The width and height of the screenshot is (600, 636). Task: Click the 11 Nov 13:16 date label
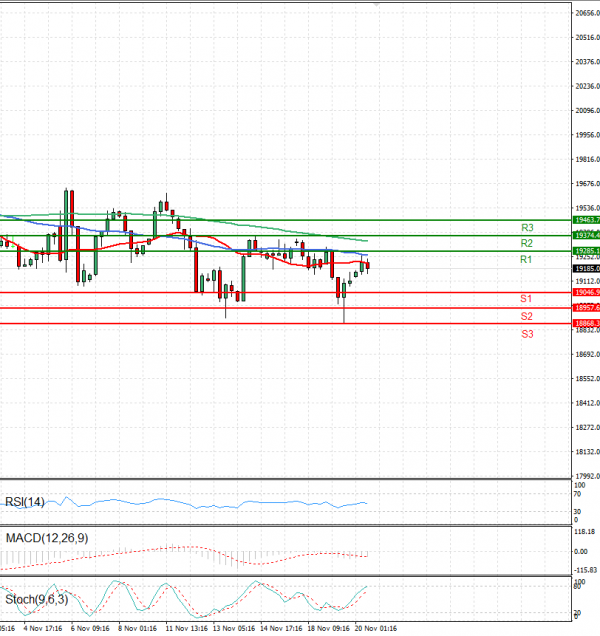coord(186,628)
